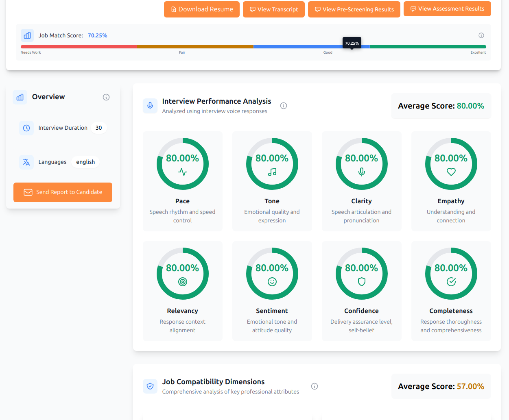Select the Languages translation icon
Image resolution: width=509 pixels, height=420 pixels.
tap(26, 162)
